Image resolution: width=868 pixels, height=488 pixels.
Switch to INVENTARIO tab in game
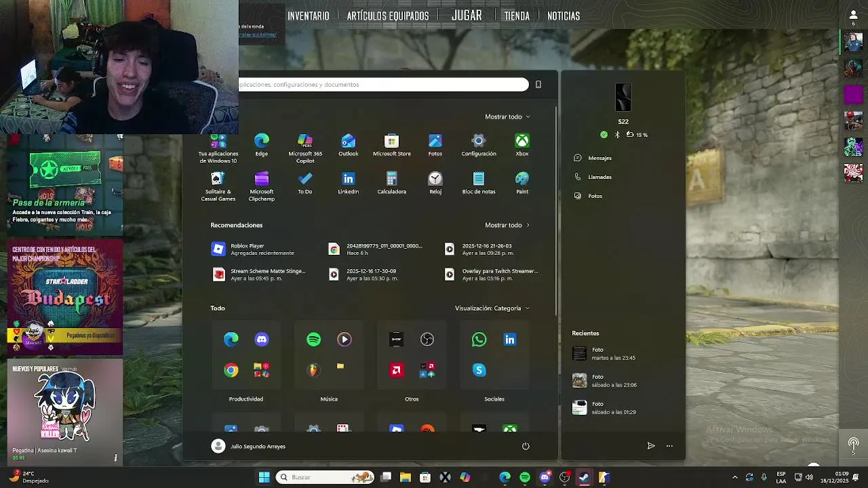309,16
